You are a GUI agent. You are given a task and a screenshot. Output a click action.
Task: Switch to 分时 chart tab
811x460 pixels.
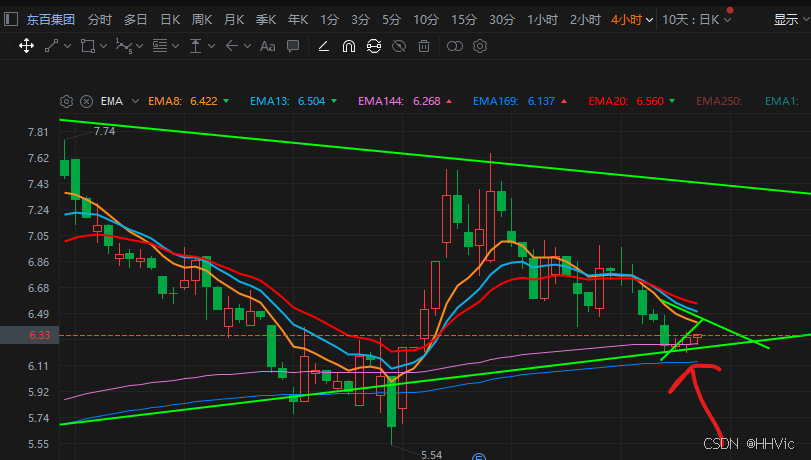click(99, 20)
